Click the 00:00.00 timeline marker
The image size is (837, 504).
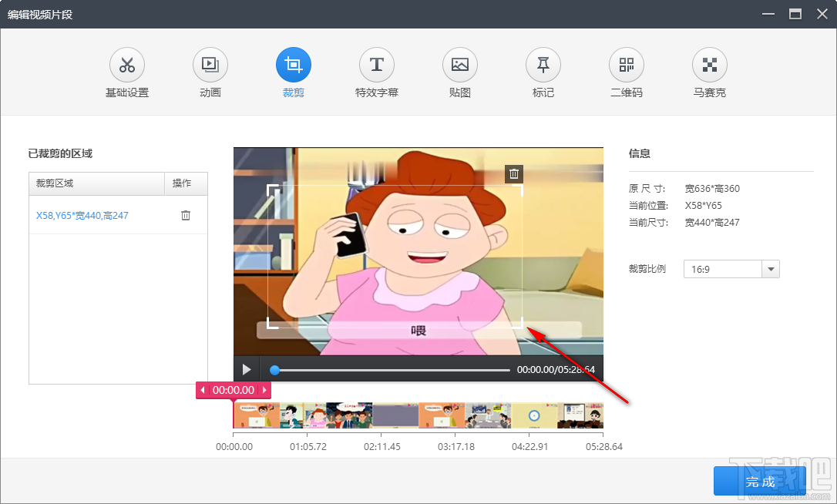[x=234, y=390]
